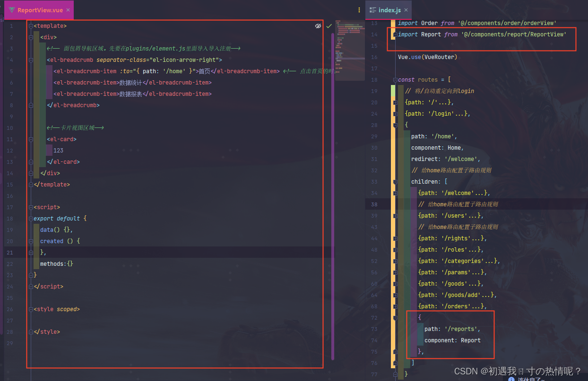Expand the folded '/goods/add' route

[395, 295]
